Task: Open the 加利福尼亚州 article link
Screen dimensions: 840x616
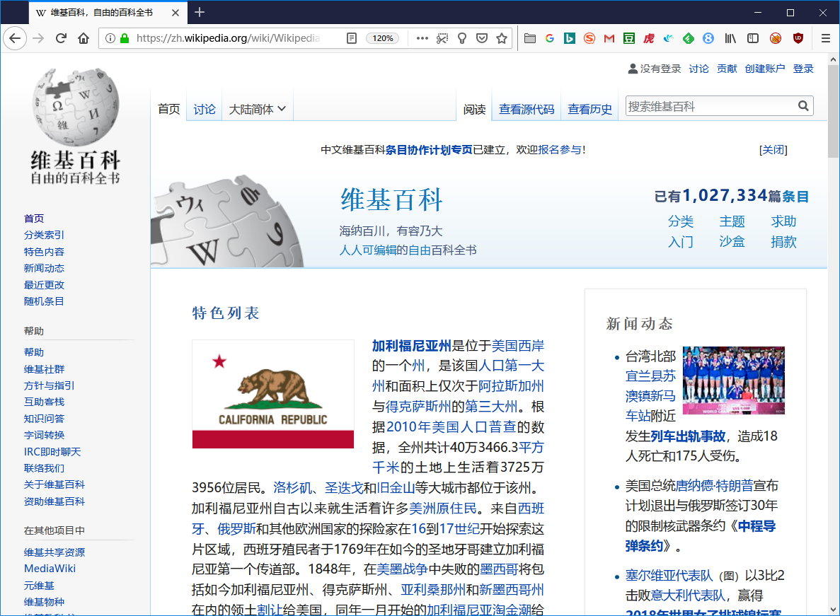Action: (x=411, y=346)
